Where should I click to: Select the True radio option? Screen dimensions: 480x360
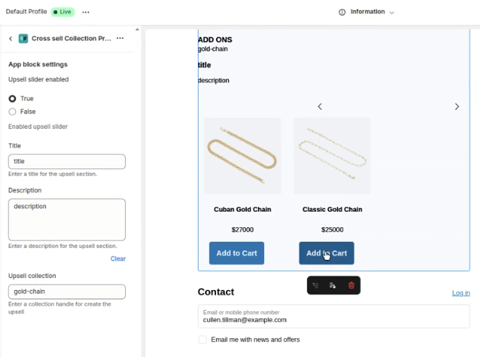click(x=12, y=99)
